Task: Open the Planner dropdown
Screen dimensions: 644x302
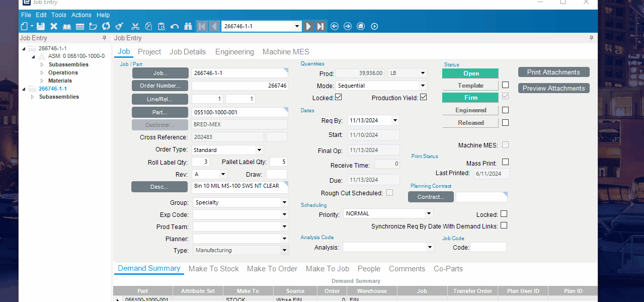Action: pyautogui.click(x=284, y=239)
